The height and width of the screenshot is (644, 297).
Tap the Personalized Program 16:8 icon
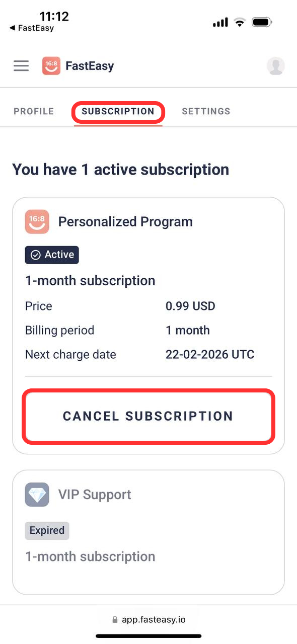coord(37,222)
